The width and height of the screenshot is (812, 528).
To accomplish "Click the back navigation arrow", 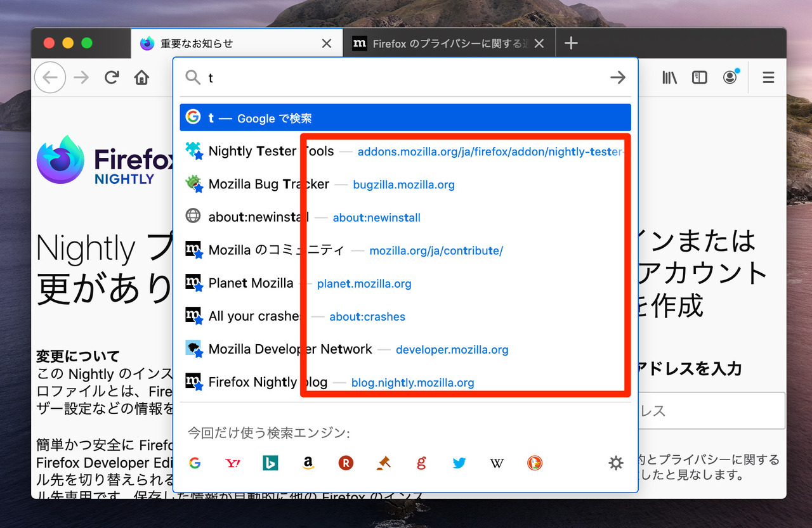I will pyautogui.click(x=50, y=77).
